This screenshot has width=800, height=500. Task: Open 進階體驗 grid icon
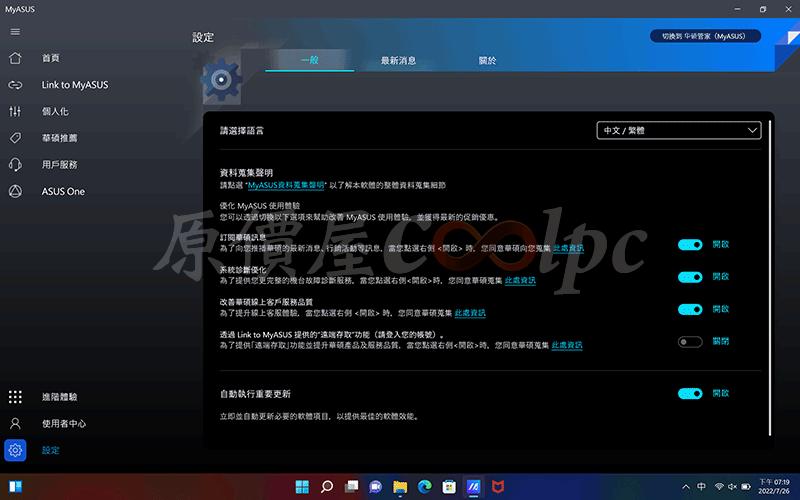coord(15,397)
